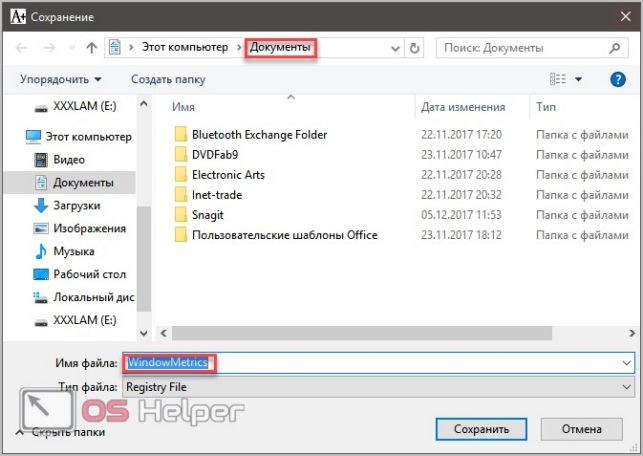Select 'Пользовательские шаблоны Office' folder name
Image resolution: width=643 pixels, height=456 pixels.
285,235
